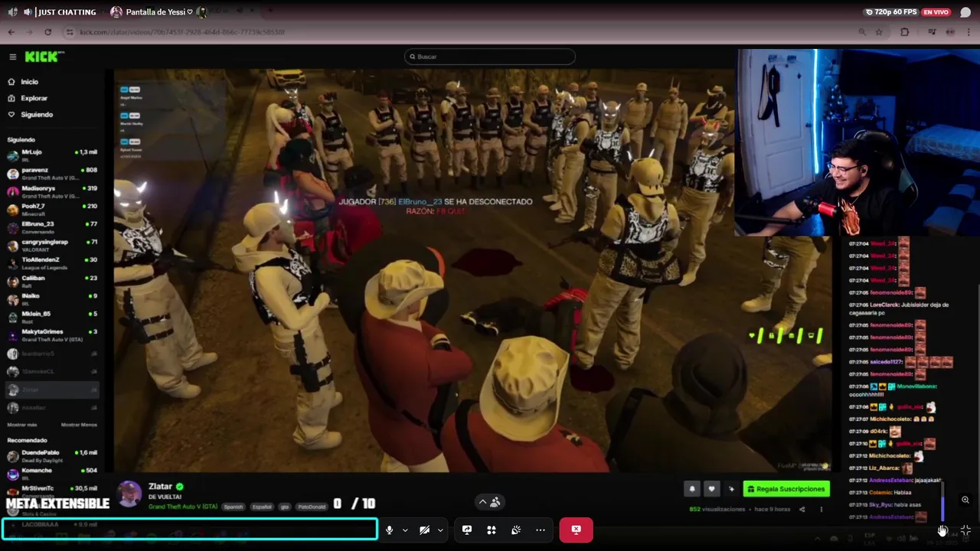
Task: Open Caliiban's followed channel
Action: tap(52, 282)
